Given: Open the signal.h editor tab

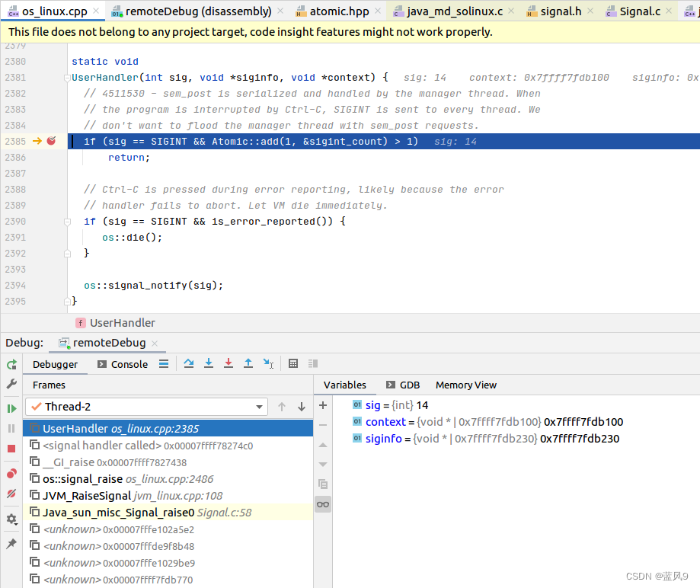Looking at the screenshot, I should pos(561,11).
